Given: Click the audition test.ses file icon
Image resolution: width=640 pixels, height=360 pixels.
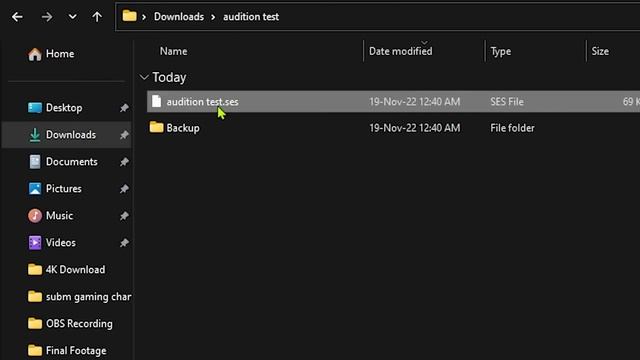Looking at the screenshot, I should click(x=156, y=101).
